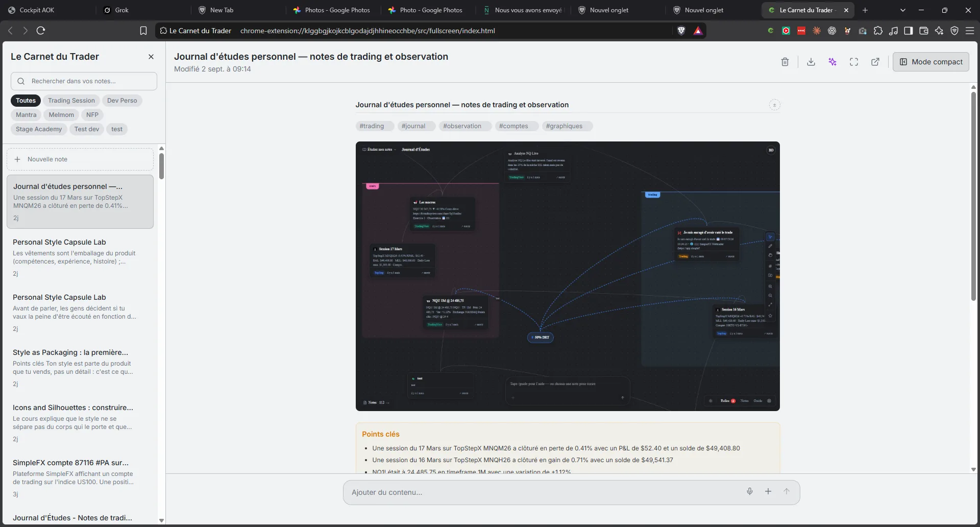
Task: Open the Brave wallet icon
Action: tap(924, 31)
